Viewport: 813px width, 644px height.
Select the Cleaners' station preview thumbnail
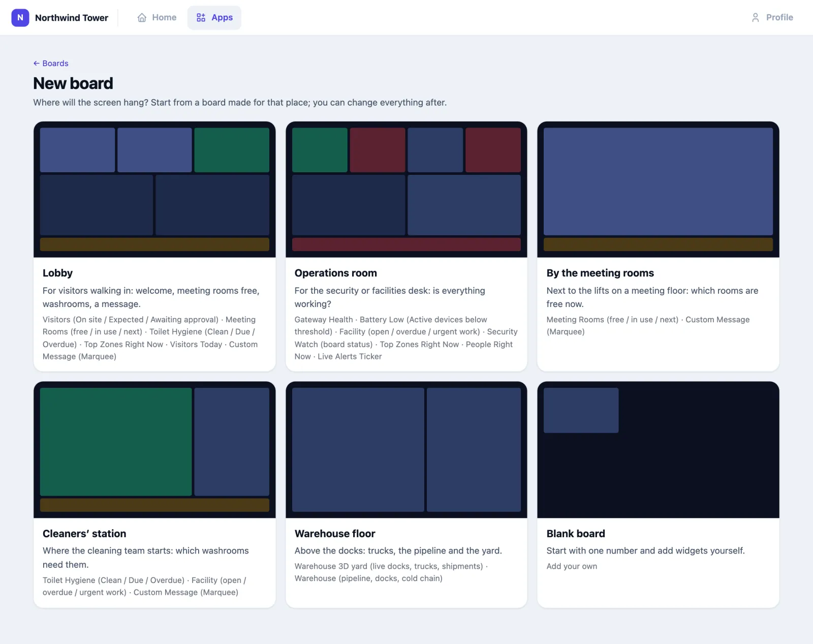click(154, 450)
